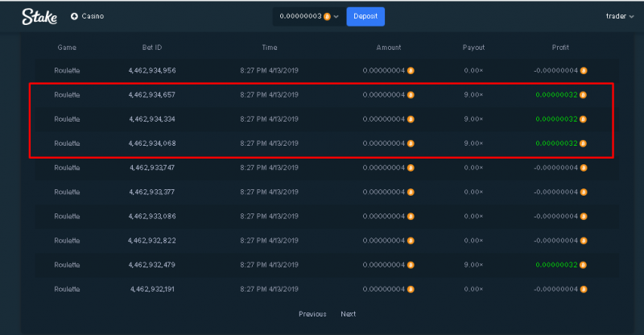Click bitcoin icon in Amount of bet 4,462,933,377

click(411, 192)
